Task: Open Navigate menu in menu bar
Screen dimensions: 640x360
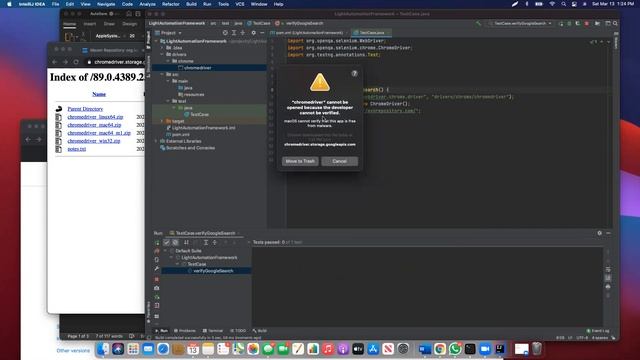Action: point(106,4)
